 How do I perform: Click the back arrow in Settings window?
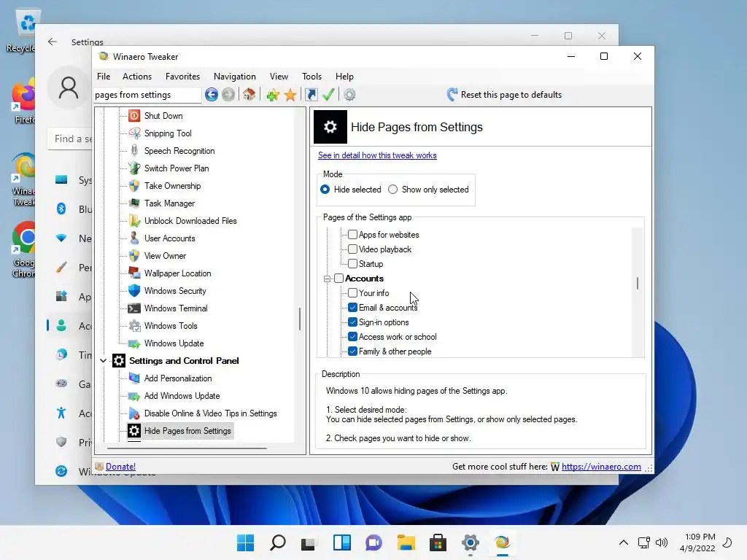(53, 42)
